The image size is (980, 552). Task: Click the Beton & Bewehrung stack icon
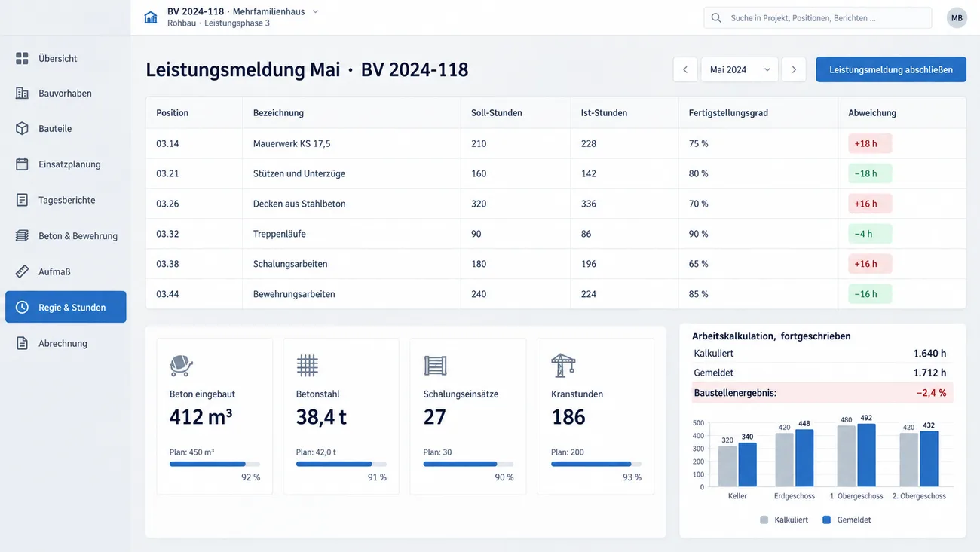(22, 236)
